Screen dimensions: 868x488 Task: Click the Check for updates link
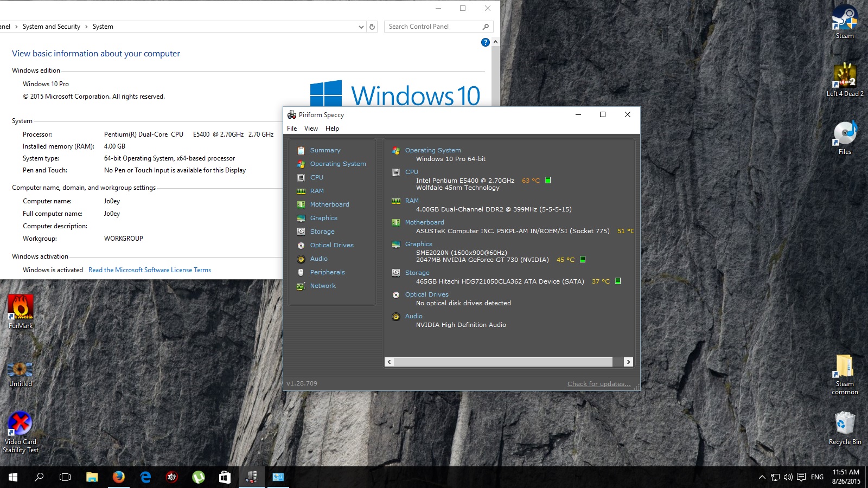pyautogui.click(x=599, y=384)
